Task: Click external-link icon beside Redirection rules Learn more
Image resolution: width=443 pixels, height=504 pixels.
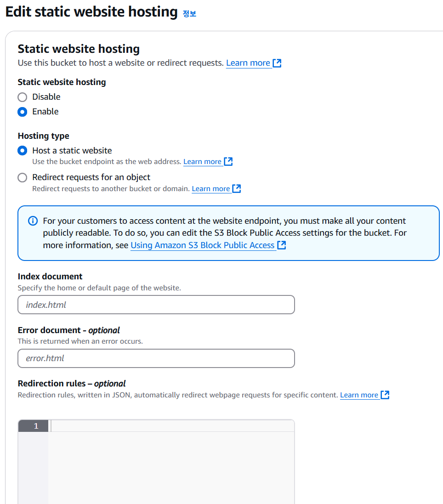Action: [x=385, y=395]
